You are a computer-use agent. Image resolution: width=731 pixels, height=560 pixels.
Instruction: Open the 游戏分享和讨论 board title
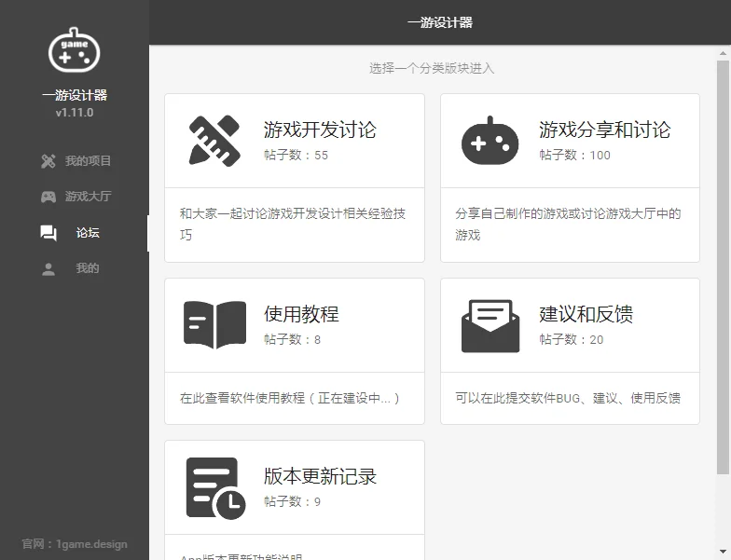click(604, 130)
